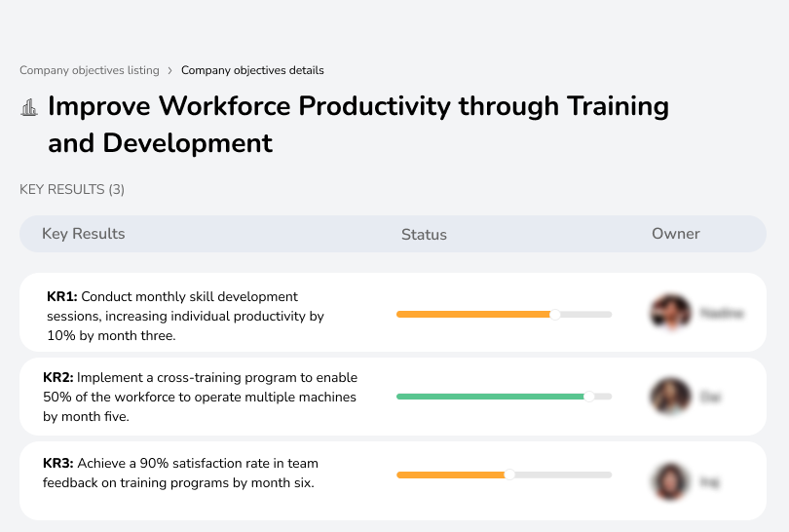This screenshot has width=789, height=532.
Task: Click the Owner column header
Action: click(675, 234)
